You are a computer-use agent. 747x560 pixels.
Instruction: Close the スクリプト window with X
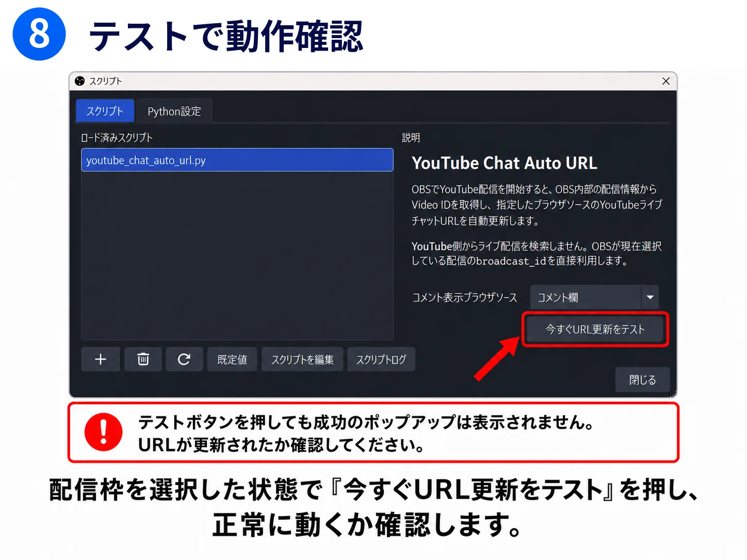tap(665, 81)
